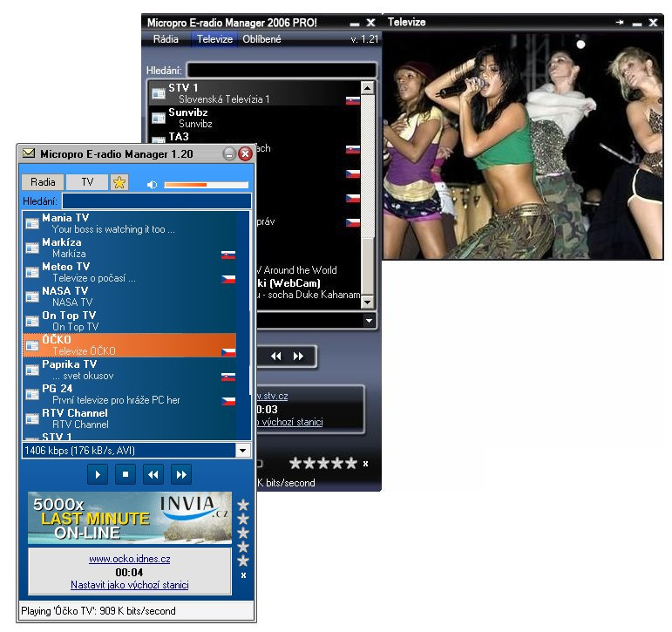This screenshot has height=632, width=672.
Task: Click the Czech flag on PG 24 row
Action: click(228, 402)
